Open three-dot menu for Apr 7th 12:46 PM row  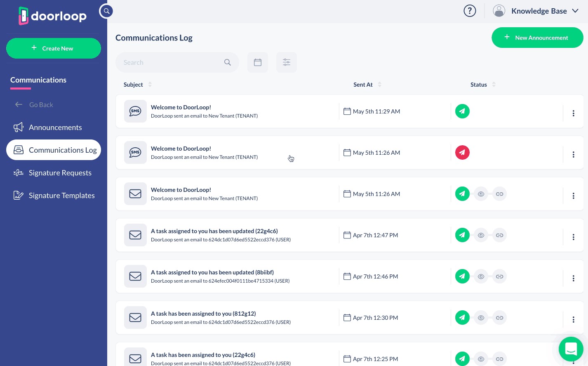pyautogui.click(x=573, y=278)
